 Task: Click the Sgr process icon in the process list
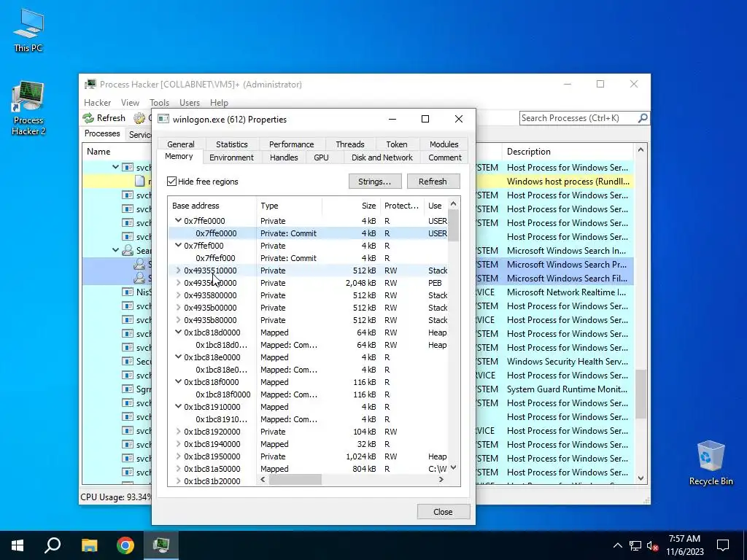pos(127,389)
